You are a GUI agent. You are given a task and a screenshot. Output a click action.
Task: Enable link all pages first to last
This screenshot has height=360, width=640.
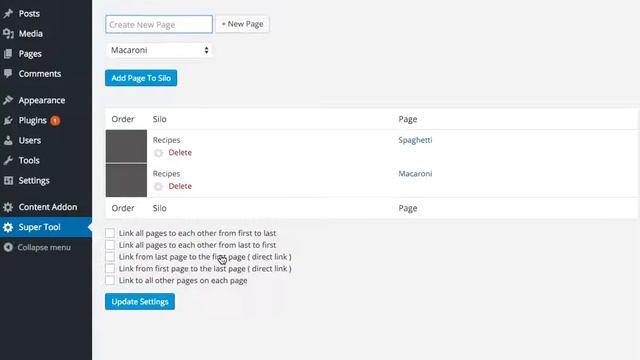tap(110, 233)
